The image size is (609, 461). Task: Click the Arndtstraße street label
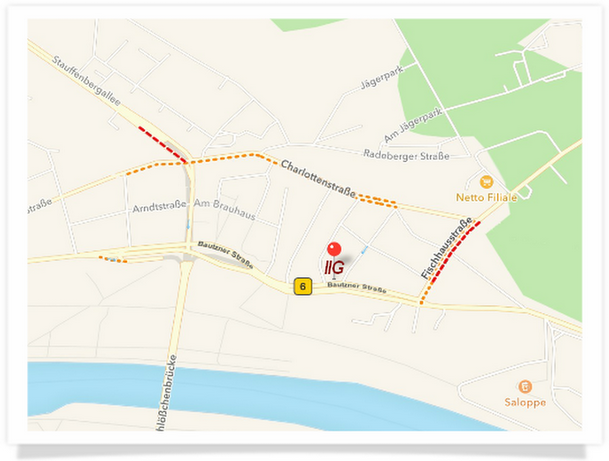tap(159, 207)
